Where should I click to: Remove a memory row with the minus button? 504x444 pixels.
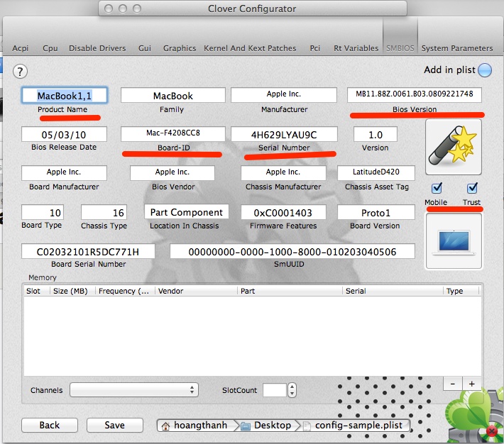(x=453, y=384)
